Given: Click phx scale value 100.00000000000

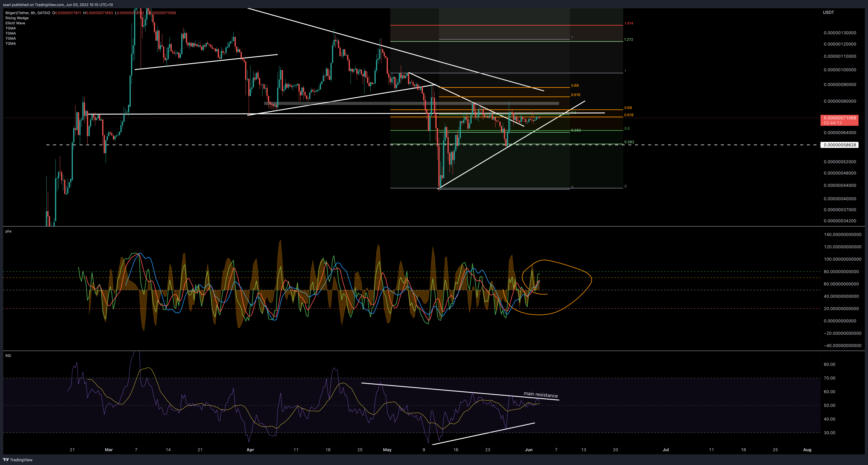Looking at the screenshot, I should point(842,259).
